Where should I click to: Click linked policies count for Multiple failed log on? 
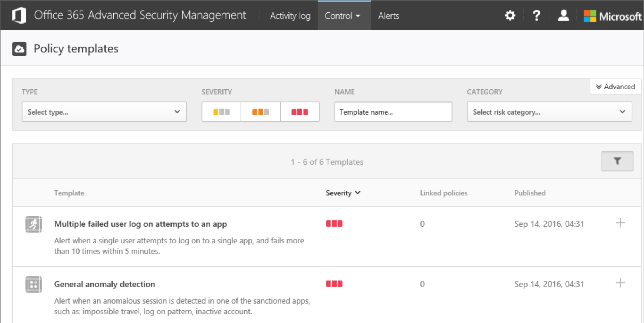(422, 224)
